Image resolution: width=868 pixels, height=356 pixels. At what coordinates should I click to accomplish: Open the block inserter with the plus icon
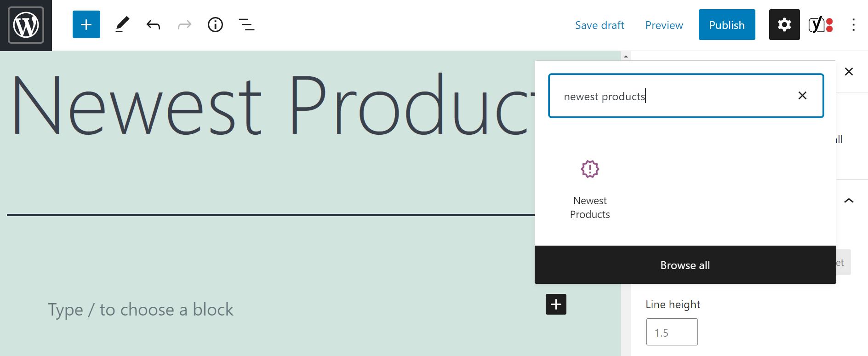(86, 24)
